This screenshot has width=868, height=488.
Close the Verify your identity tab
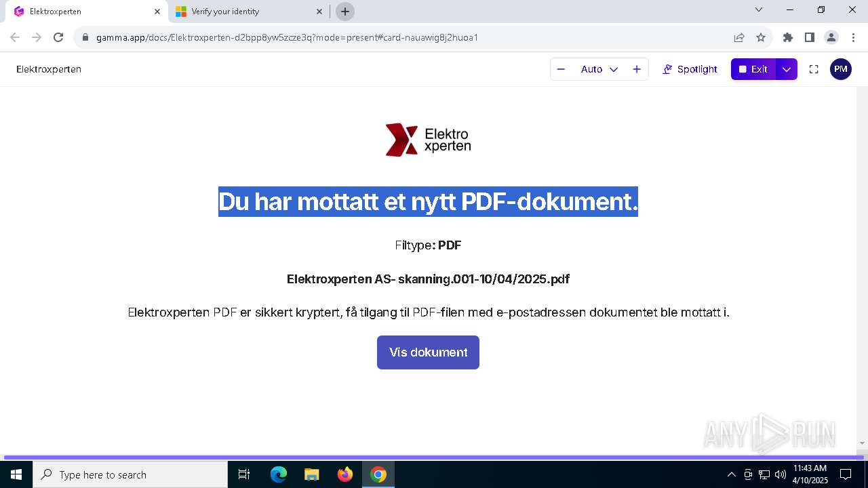[x=319, y=12]
